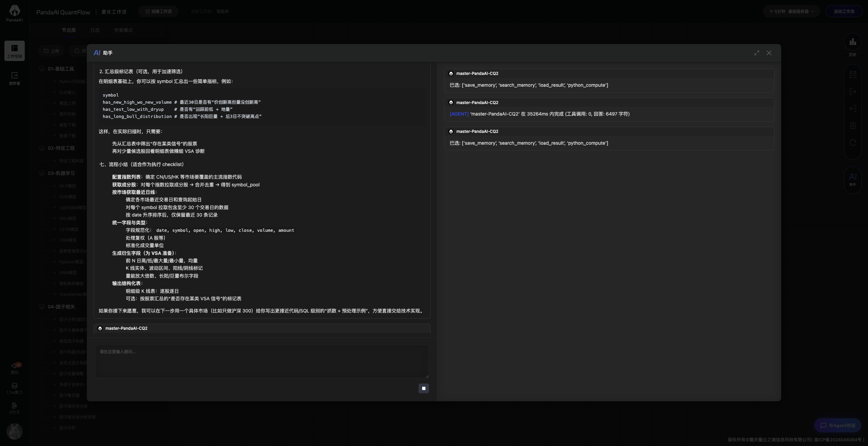This screenshot has height=446, width=868.
Task: Click the question input text area
Action: coord(262,361)
